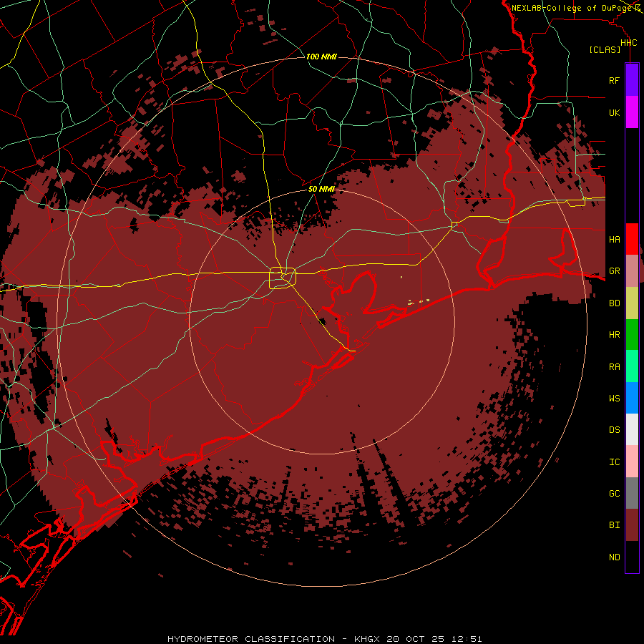Click the RA light green legend swatch

(x=632, y=366)
